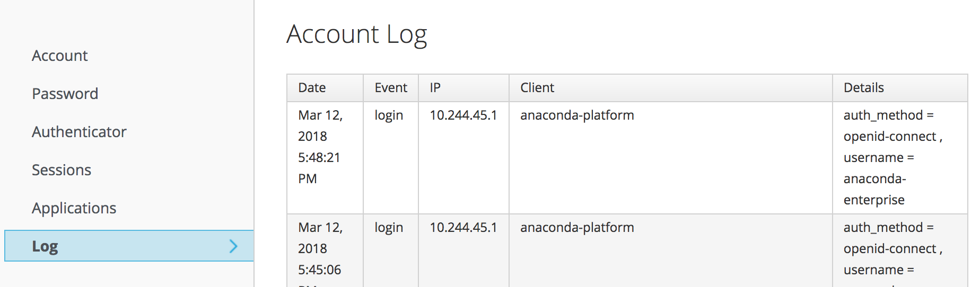This screenshot has height=287, width=980.
Task: Navigate to the Applications section
Action: point(74,208)
